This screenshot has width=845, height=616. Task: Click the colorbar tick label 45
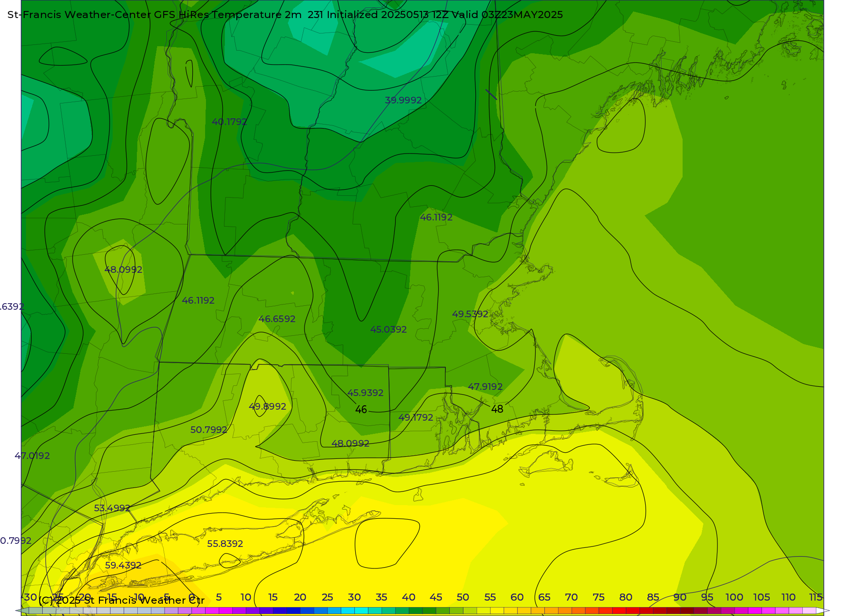(436, 598)
